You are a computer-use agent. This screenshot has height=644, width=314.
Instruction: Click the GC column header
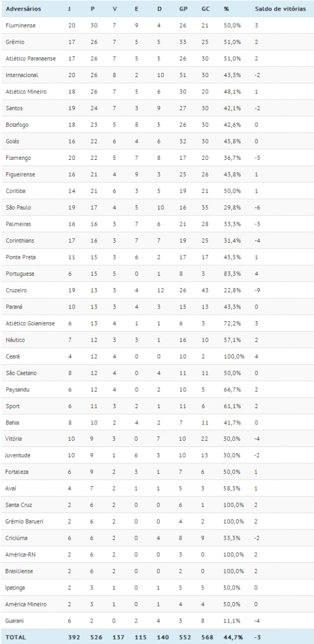[206, 9]
